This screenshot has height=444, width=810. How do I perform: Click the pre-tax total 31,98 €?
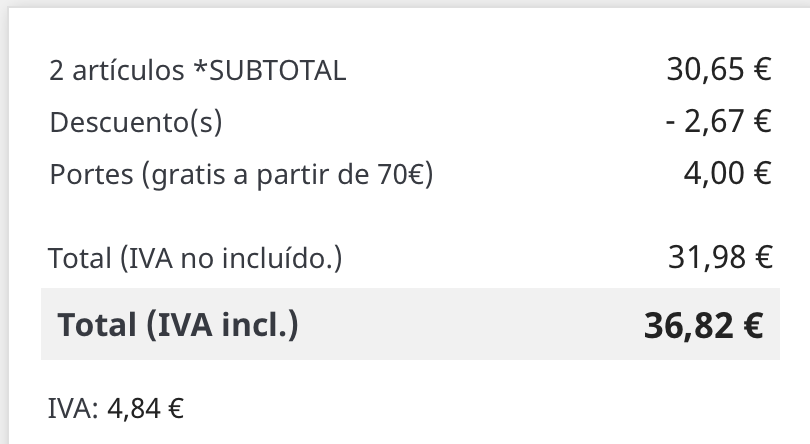coord(719,258)
